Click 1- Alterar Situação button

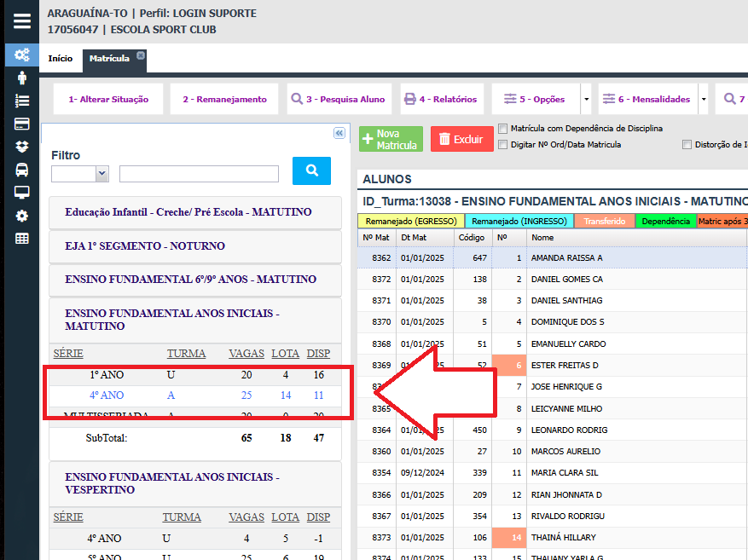pos(108,99)
